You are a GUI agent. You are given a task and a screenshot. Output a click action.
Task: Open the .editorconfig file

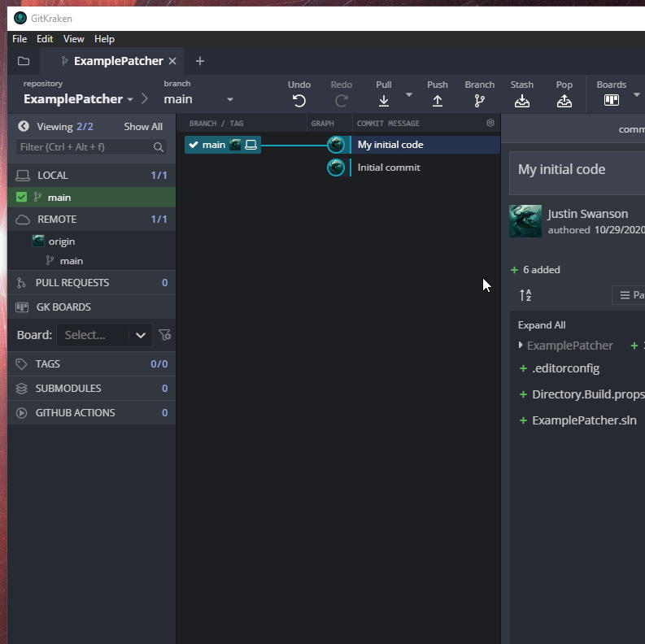(x=565, y=368)
